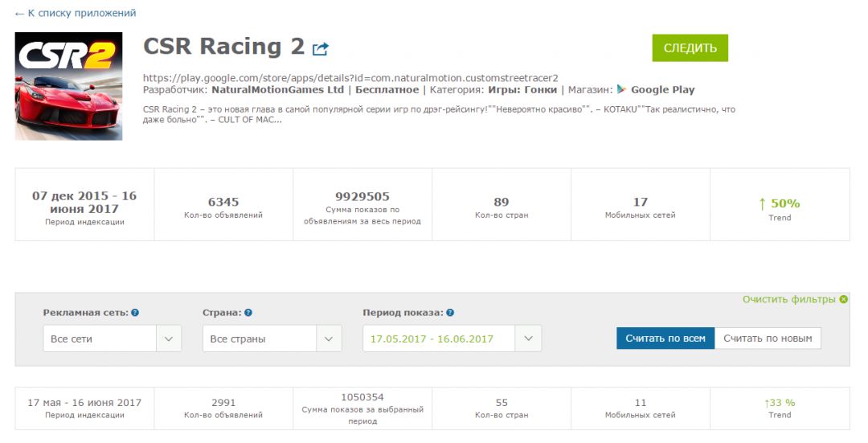Screen dimensions: 868x443
Task: Click the app description text paragraph
Action: coord(439,114)
